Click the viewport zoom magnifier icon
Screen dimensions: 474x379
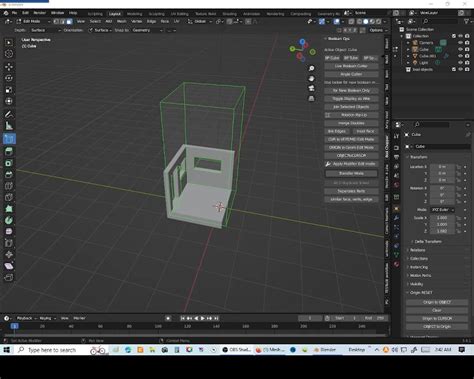pyautogui.click(x=311, y=68)
